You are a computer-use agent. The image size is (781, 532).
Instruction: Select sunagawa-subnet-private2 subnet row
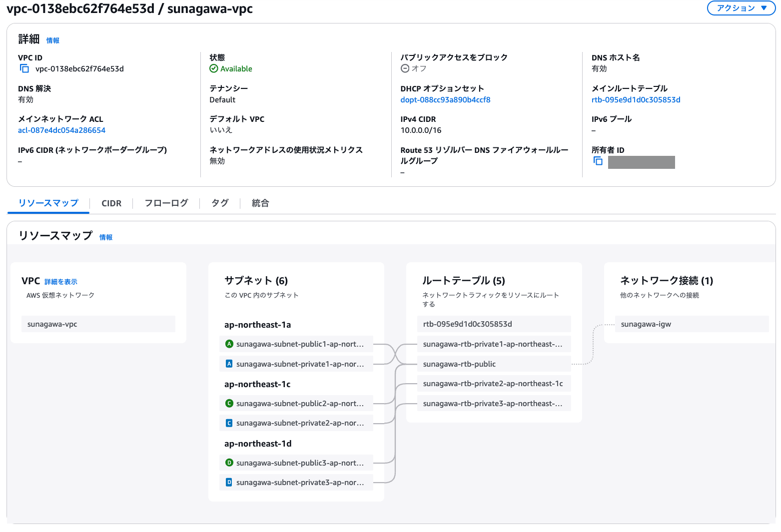point(296,423)
